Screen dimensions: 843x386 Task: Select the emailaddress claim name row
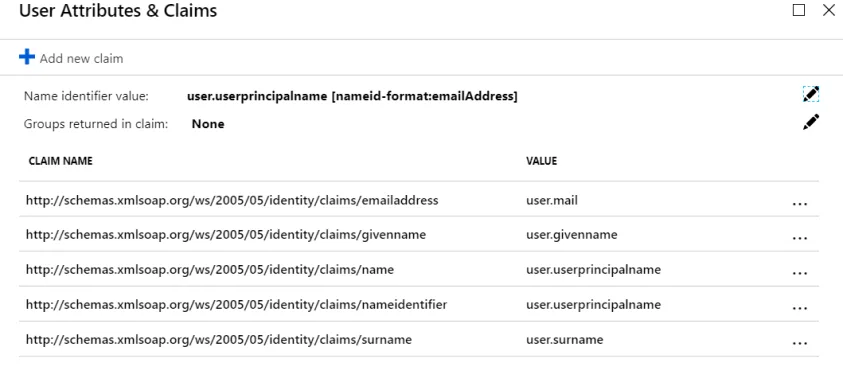tap(419, 200)
